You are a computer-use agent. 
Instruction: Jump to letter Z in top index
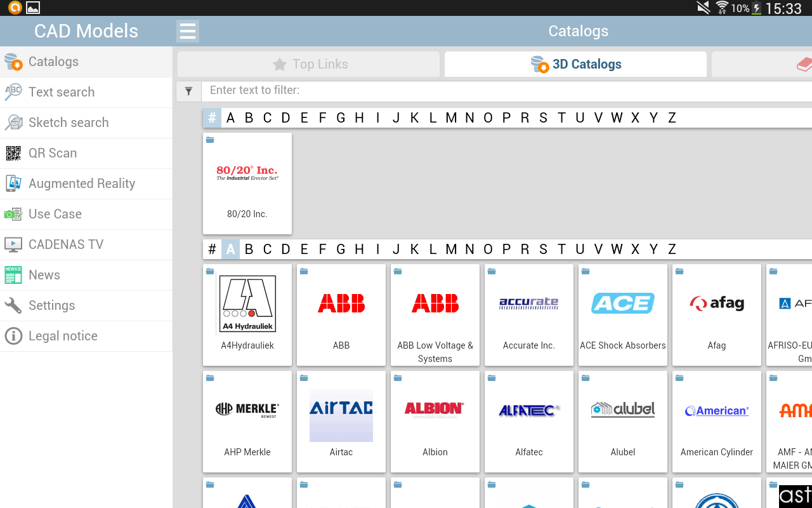click(672, 117)
